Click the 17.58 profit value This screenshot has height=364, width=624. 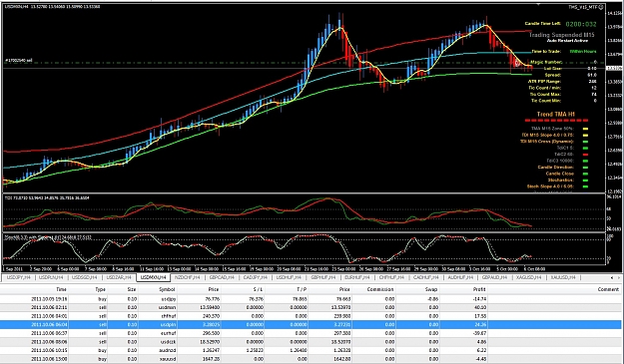[x=481, y=316]
